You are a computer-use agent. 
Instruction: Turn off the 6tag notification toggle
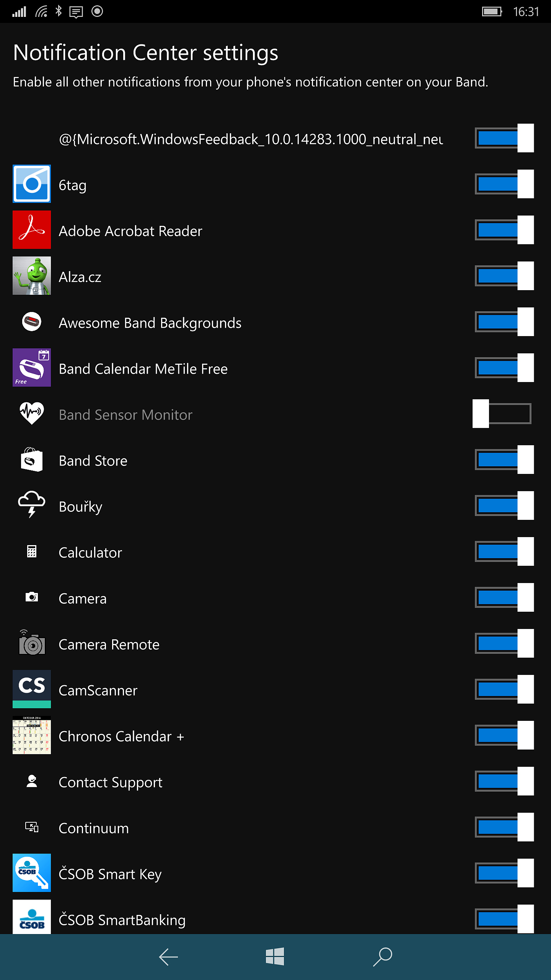(x=504, y=184)
